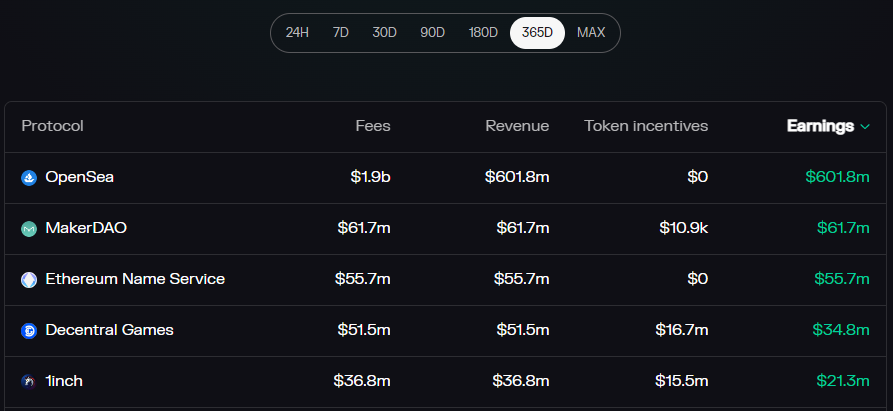Click the Decentral Games logo icon
The height and width of the screenshot is (411, 893).
point(29,331)
